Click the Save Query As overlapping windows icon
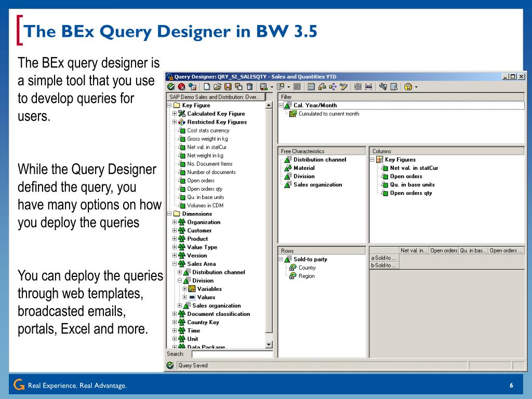This screenshot has width=532, height=399. [239, 87]
